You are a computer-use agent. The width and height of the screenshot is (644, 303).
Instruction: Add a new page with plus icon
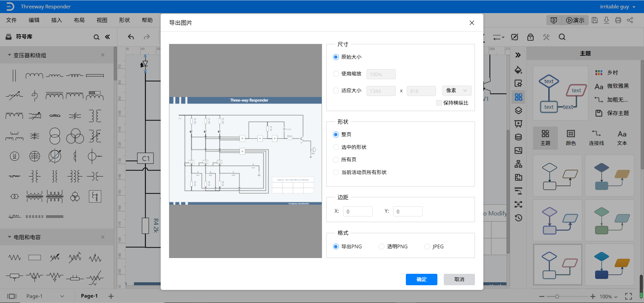pyautogui.click(x=111, y=296)
